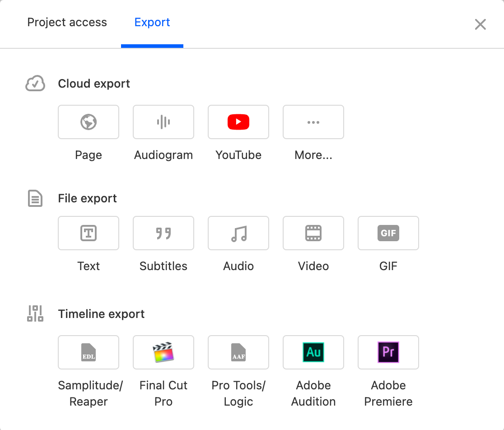Export timeline to Adobe Premiere
Screen dimensions: 504x430
(388, 352)
